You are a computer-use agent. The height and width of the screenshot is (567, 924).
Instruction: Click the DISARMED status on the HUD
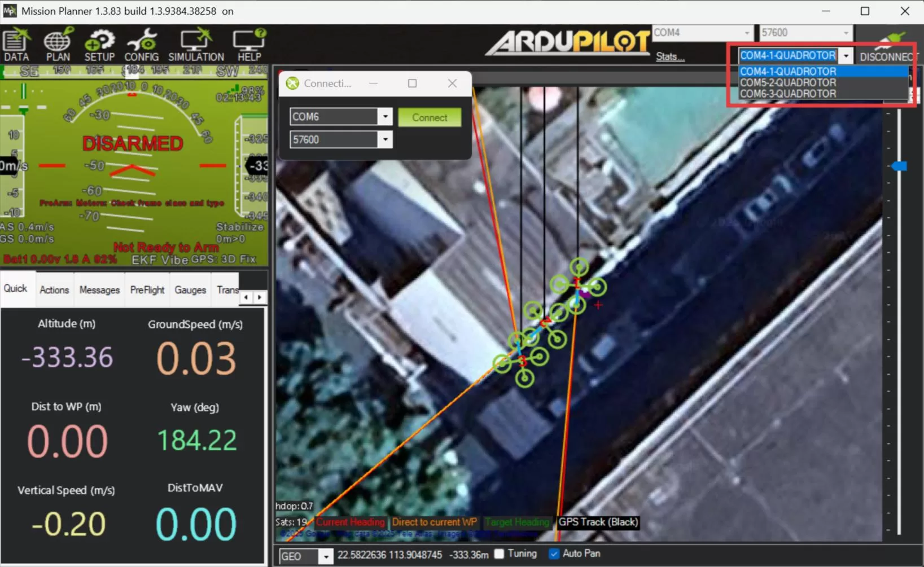tap(133, 143)
